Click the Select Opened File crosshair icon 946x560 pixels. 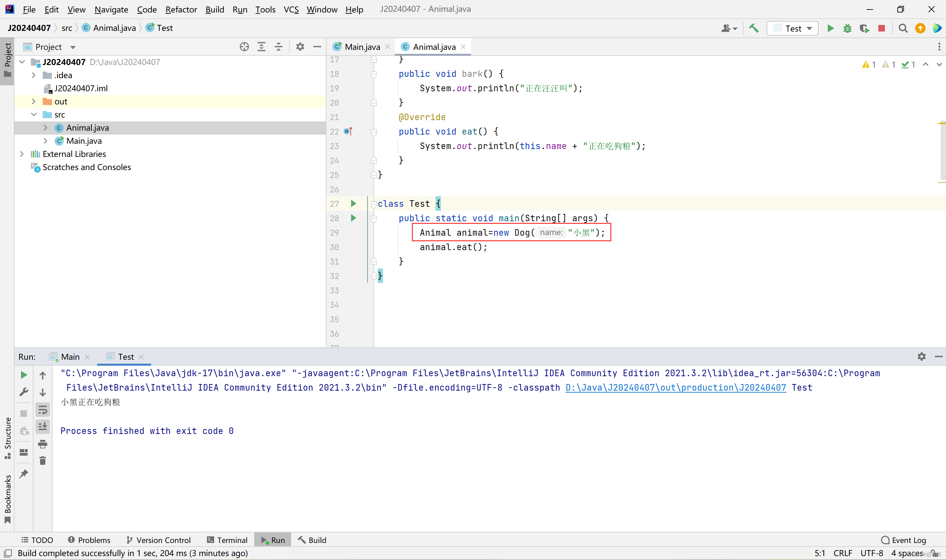pyautogui.click(x=244, y=47)
